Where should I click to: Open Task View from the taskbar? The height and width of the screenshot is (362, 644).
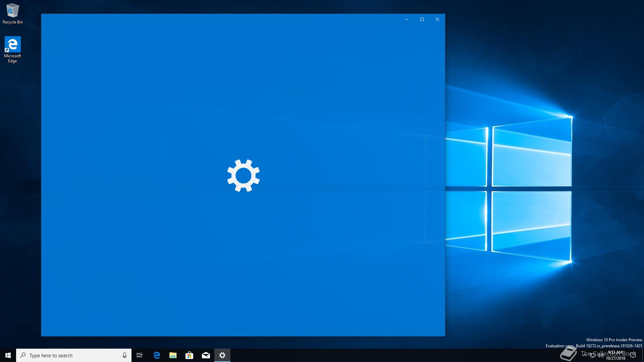(140, 355)
